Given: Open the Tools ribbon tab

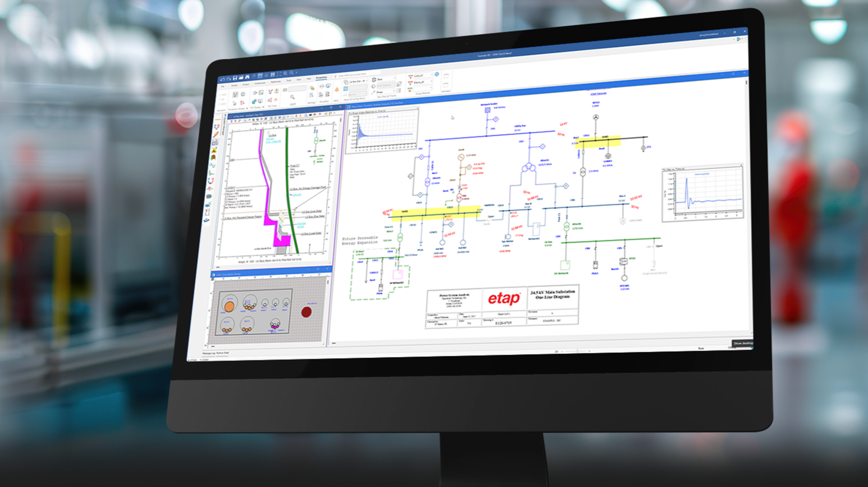Looking at the screenshot, I should pyautogui.click(x=289, y=80).
